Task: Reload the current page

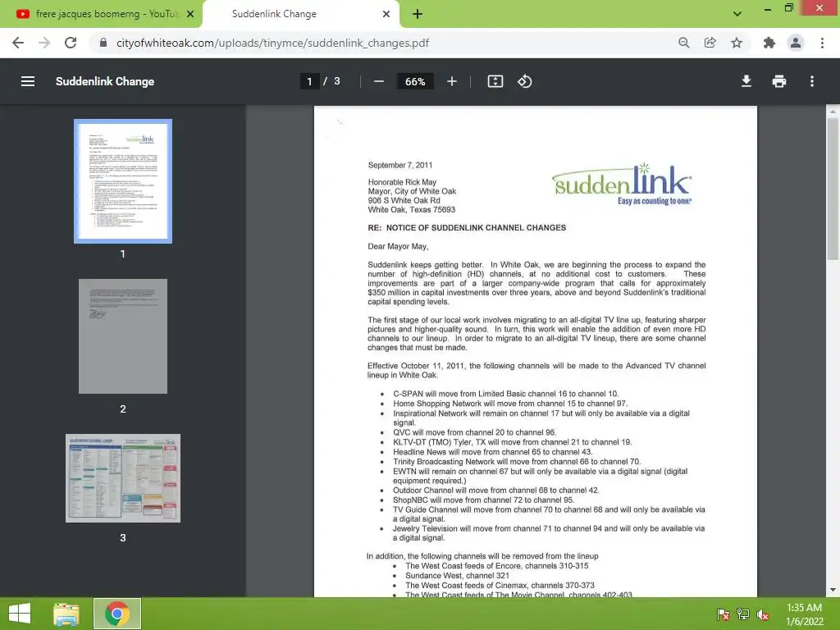Action: [71, 43]
